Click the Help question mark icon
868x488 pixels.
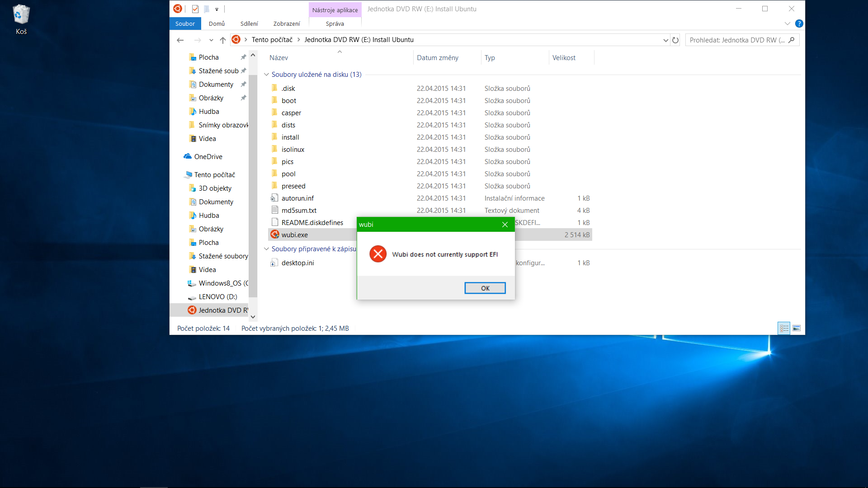[x=799, y=23]
